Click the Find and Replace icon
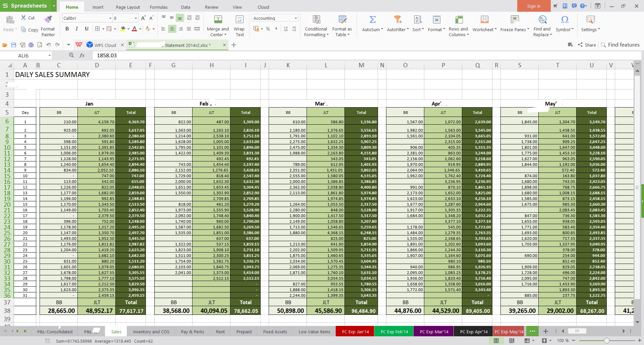The width and height of the screenshot is (644, 345). (542, 20)
